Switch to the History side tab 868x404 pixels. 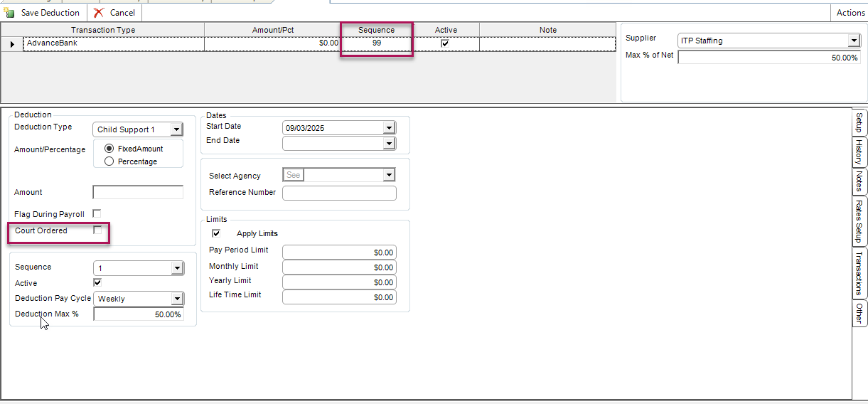(x=859, y=151)
